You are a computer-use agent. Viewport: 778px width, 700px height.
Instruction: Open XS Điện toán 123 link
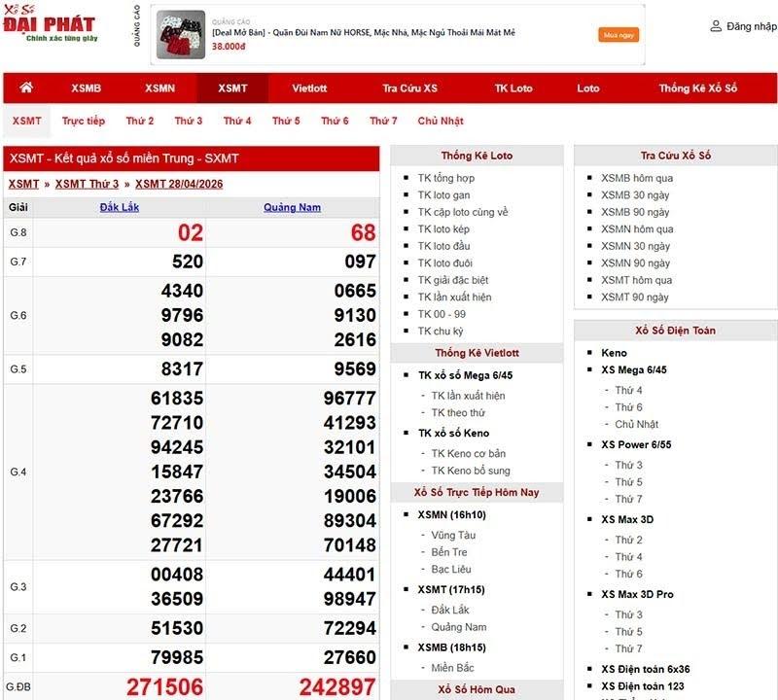pyautogui.click(x=643, y=686)
